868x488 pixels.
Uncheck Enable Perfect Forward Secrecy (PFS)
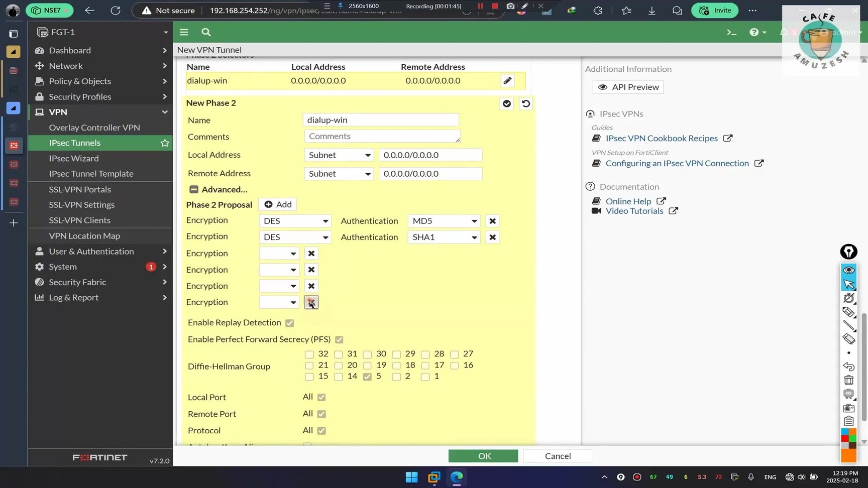[339, 340]
